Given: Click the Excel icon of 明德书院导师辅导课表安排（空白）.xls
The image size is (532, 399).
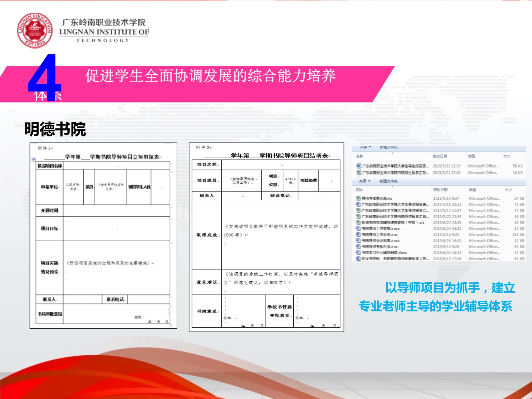Looking at the screenshot, I should tap(358, 223).
